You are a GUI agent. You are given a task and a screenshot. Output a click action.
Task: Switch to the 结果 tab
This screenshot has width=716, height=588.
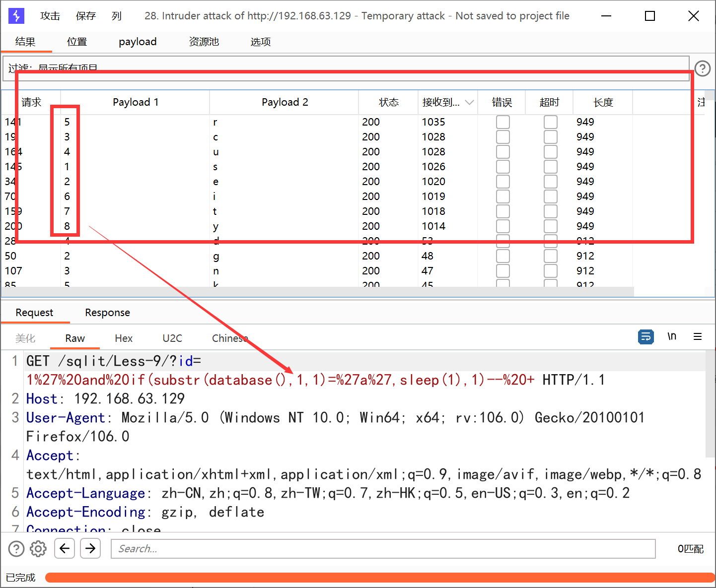coord(25,42)
